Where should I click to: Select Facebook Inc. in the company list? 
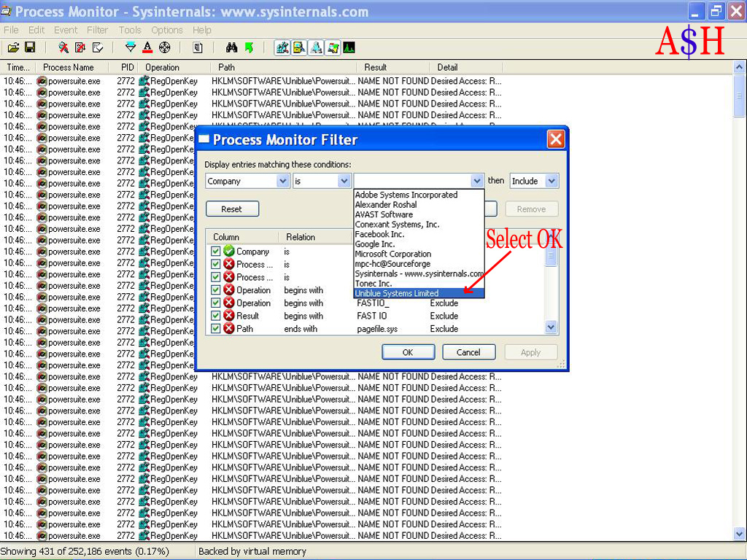[419, 234]
